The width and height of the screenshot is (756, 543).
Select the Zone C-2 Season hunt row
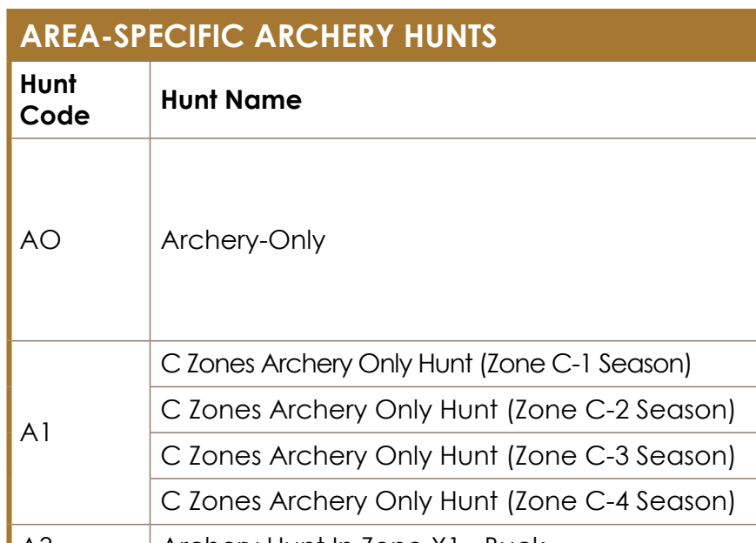453,409
